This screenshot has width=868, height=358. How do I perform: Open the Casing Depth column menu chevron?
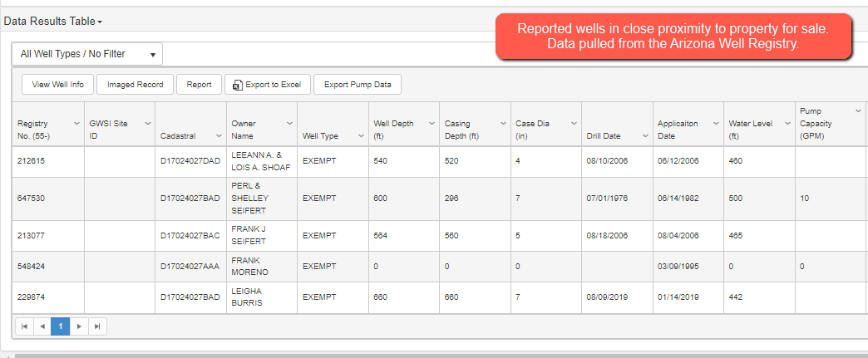click(503, 124)
